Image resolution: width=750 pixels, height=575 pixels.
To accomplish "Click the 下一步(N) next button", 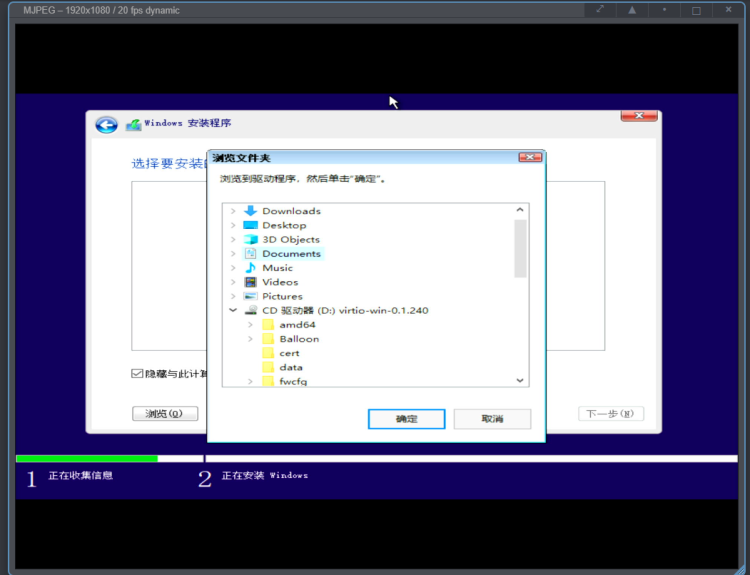I will click(611, 413).
